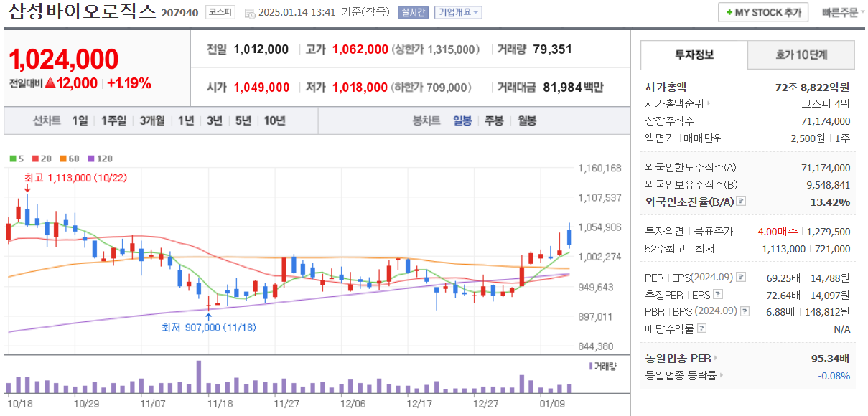Open the 기업개요 dropdown
The image size is (868, 416).
pos(458,11)
